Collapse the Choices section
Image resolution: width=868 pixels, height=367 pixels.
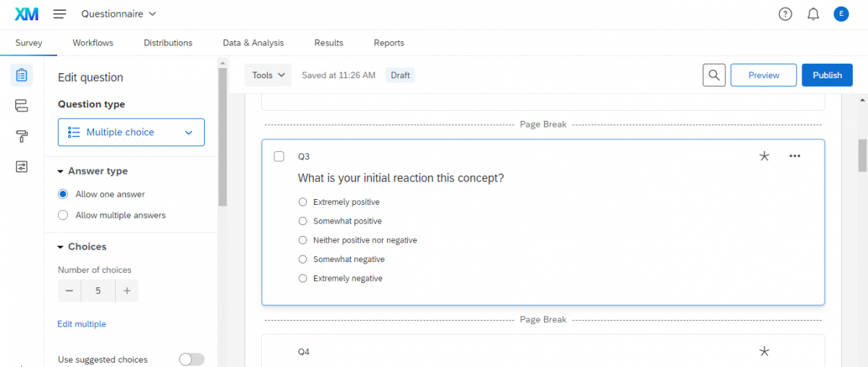[61, 247]
